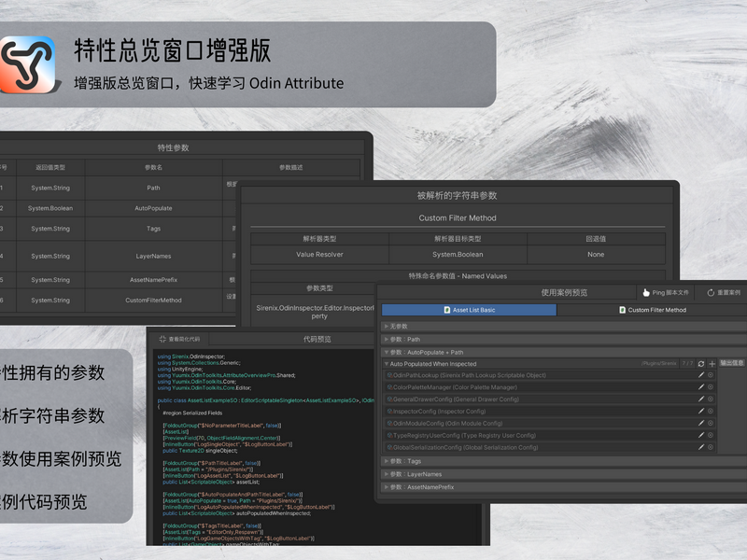The image size is (747, 560).
Task: Click the AutoPopulate cell in the parameter table
Action: point(153,208)
